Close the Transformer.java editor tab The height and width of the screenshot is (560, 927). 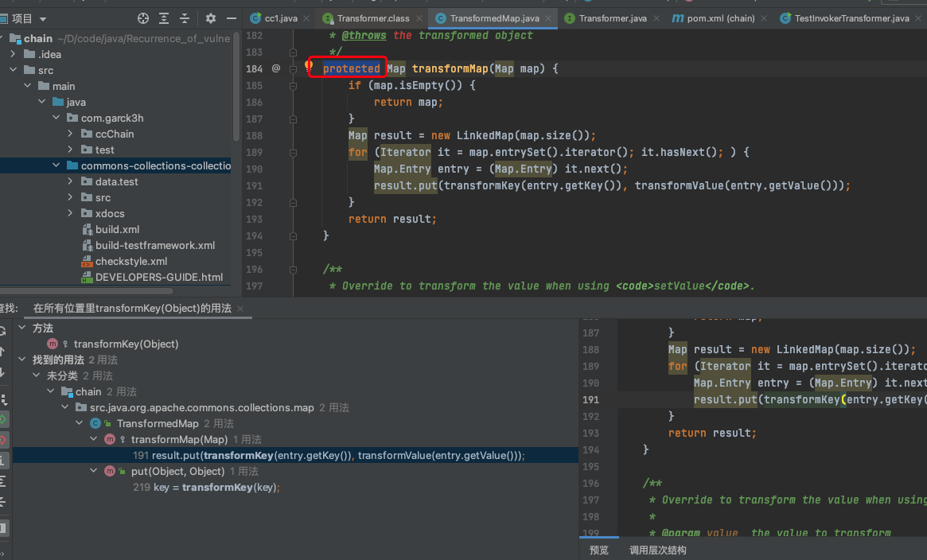click(x=656, y=18)
